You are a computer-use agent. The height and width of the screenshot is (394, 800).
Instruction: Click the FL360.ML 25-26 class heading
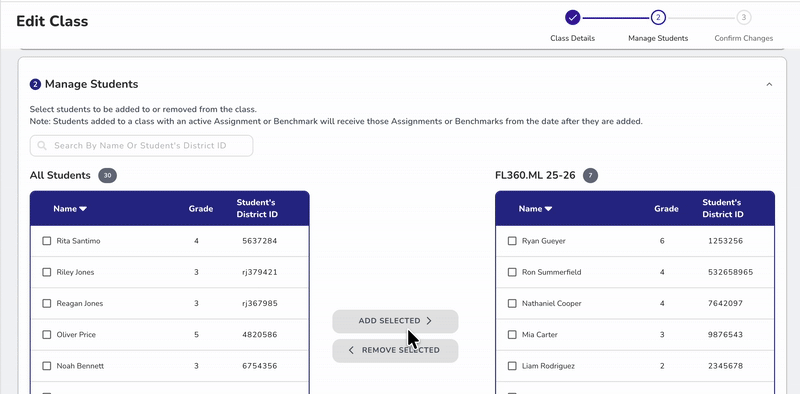coord(535,176)
